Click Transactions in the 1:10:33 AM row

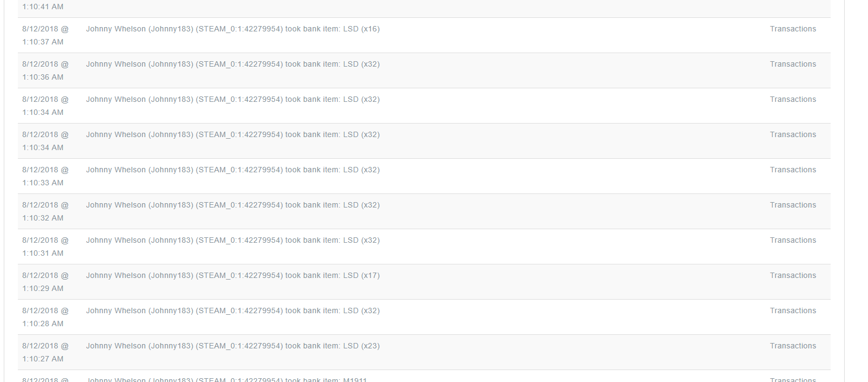click(793, 170)
